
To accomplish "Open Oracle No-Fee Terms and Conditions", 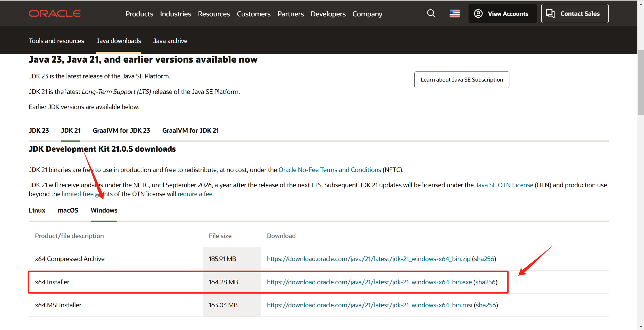I will pyautogui.click(x=330, y=170).
